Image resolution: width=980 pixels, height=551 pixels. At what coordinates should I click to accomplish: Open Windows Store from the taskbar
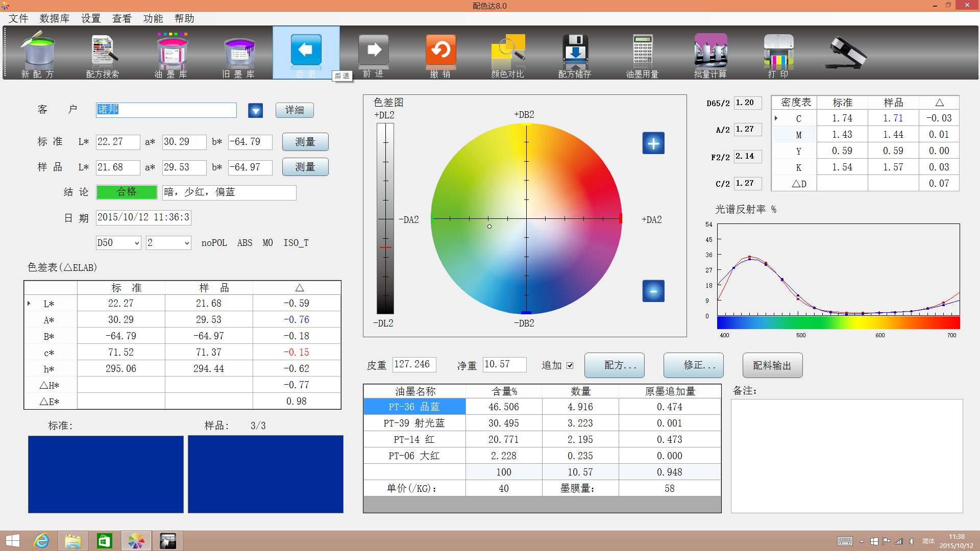click(x=104, y=541)
